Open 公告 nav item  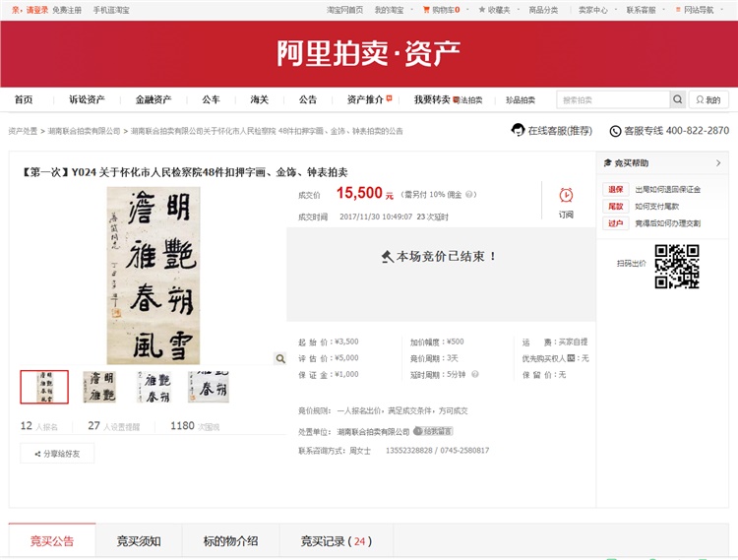[308, 99]
